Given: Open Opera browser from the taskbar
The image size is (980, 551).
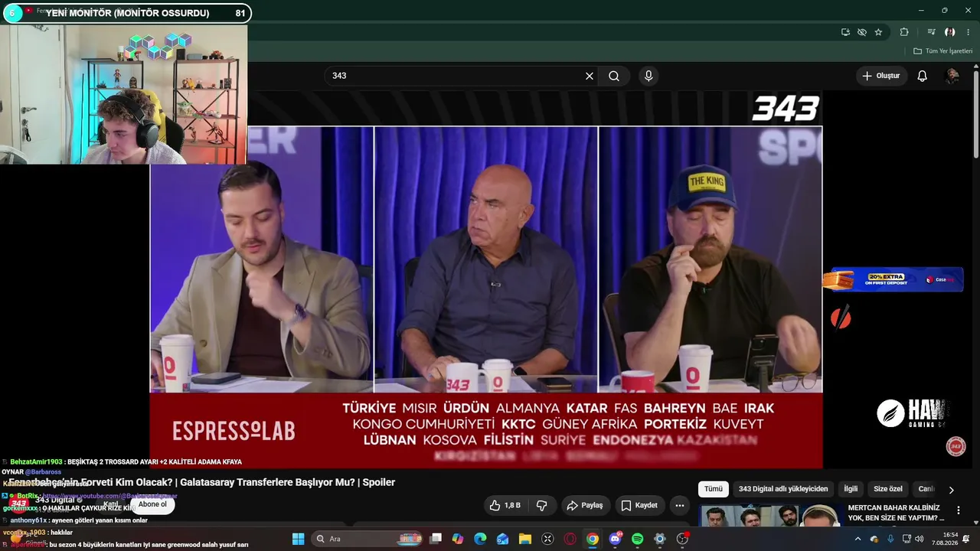Looking at the screenshot, I should (570, 539).
